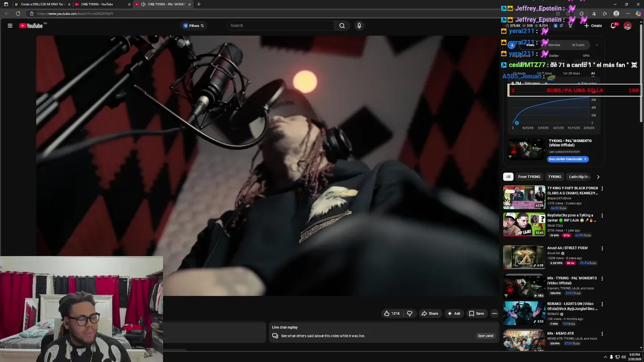The image size is (644, 362).
Task: Open 'Anuel AA | STREET POEM' thumbnail
Action: [x=524, y=257]
